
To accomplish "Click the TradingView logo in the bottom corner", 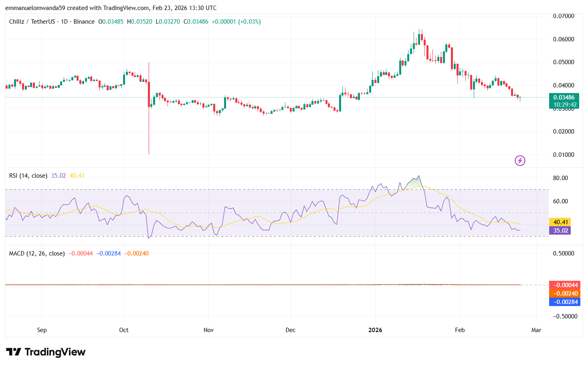I will pos(45,352).
